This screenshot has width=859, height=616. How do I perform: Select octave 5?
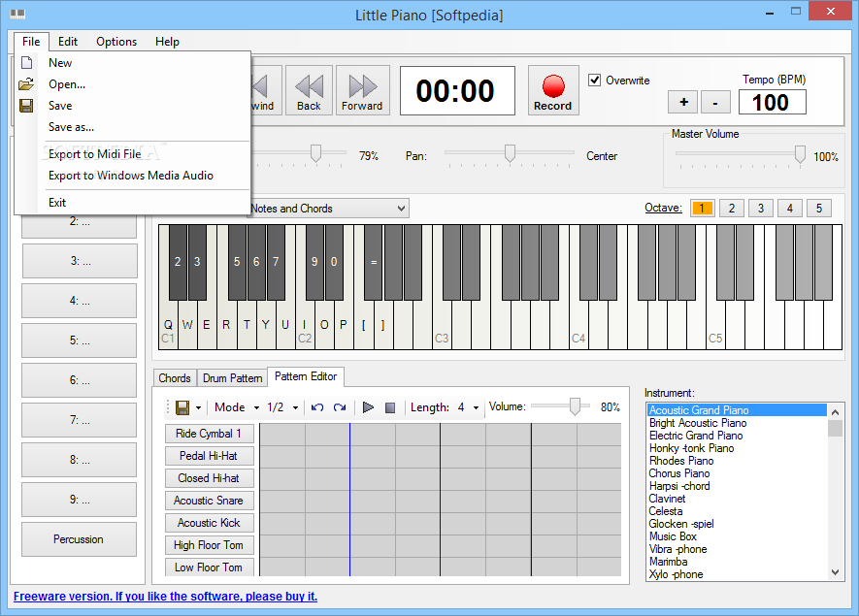[x=819, y=208]
